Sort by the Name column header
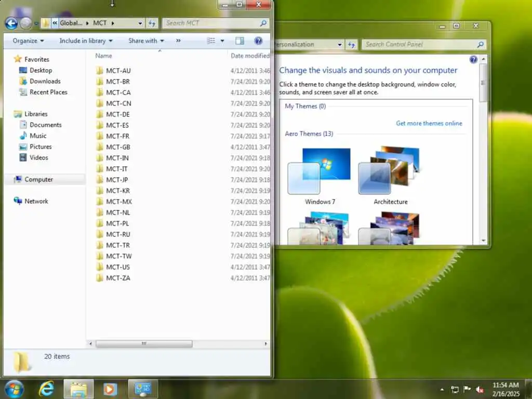 coord(103,56)
